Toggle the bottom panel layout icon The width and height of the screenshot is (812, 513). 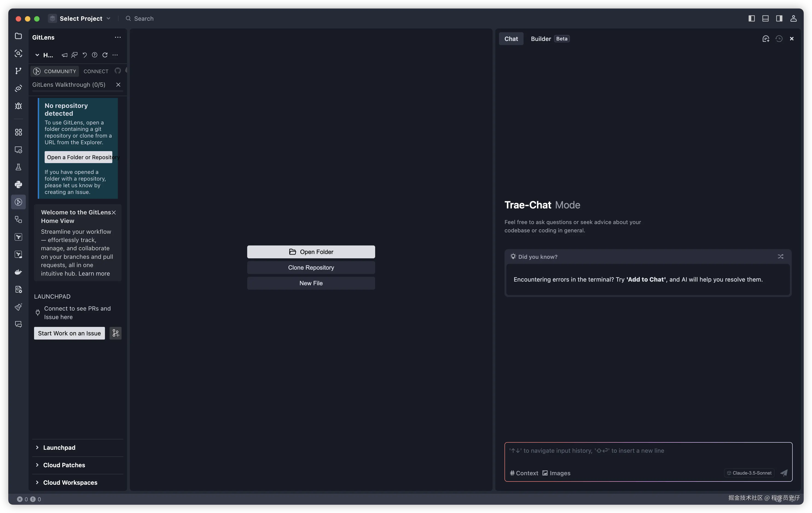pyautogui.click(x=765, y=19)
